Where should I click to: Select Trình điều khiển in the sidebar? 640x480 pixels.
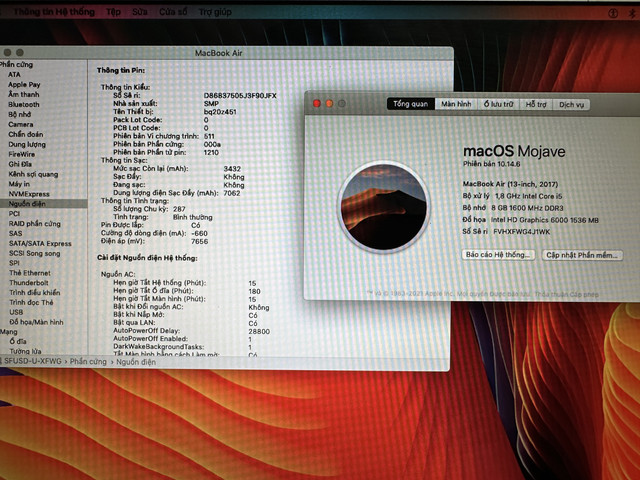click(35, 292)
